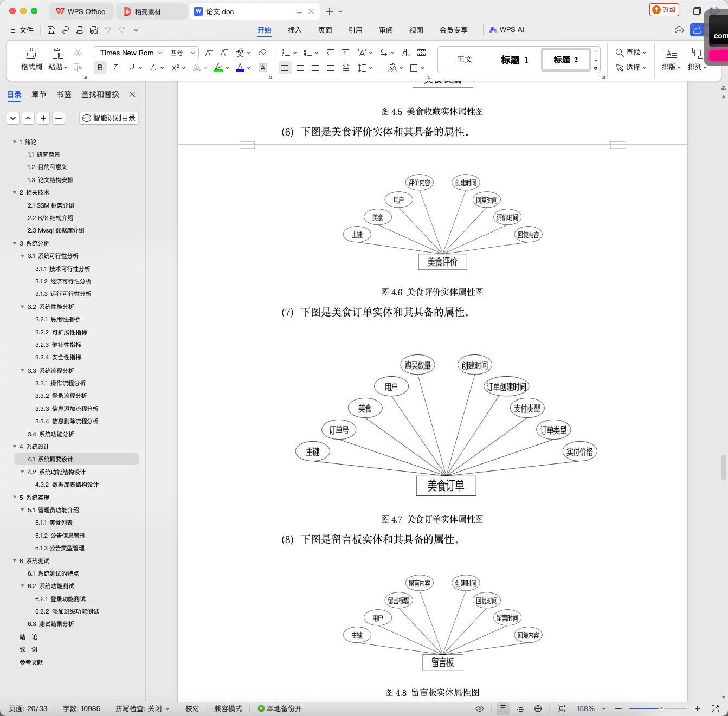Click the Decrease indent icon
Image resolution: width=728 pixels, height=716 pixels.
coord(330,53)
